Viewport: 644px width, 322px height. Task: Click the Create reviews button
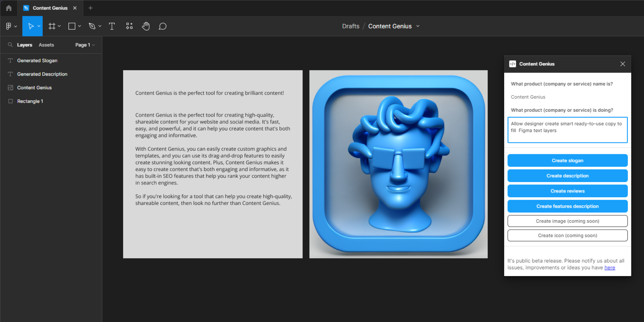coord(568,191)
